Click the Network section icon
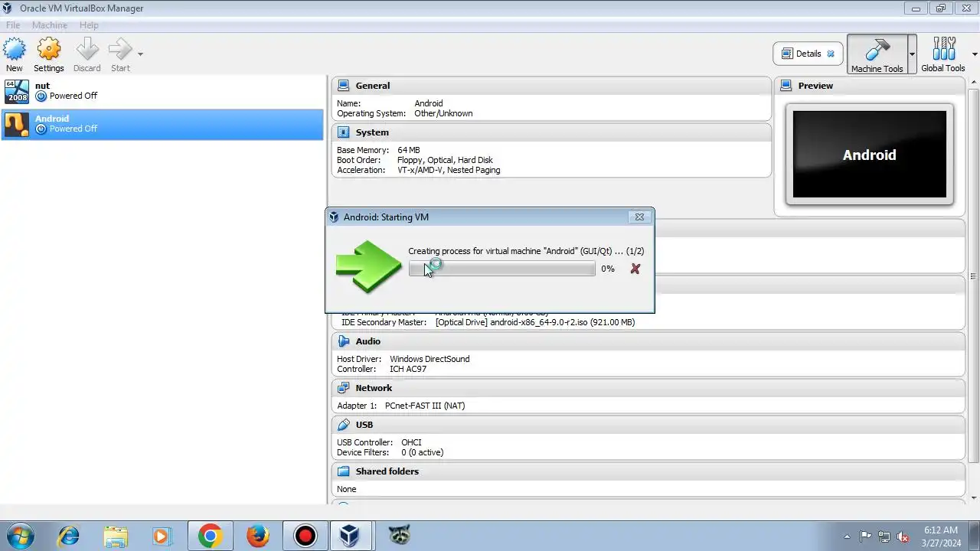Image resolution: width=980 pixels, height=551 pixels. point(344,388)
